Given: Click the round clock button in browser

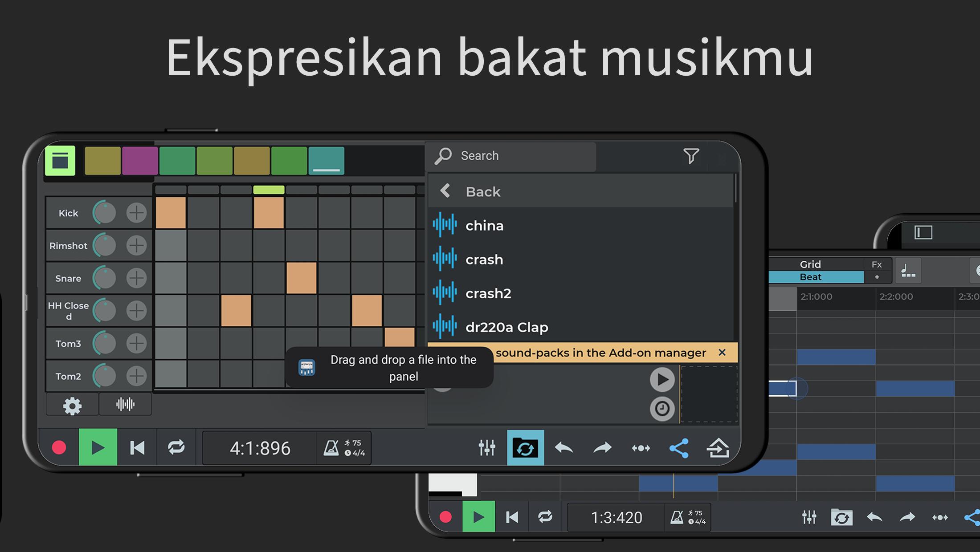Looking at the screenshot, I should (x=662, y=409).
